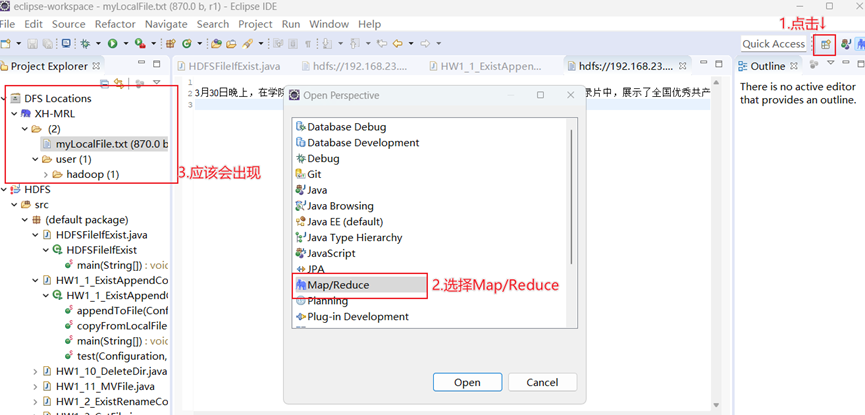Open Back history dropdown arrow

pyautogui.click(x=411, y=44)
